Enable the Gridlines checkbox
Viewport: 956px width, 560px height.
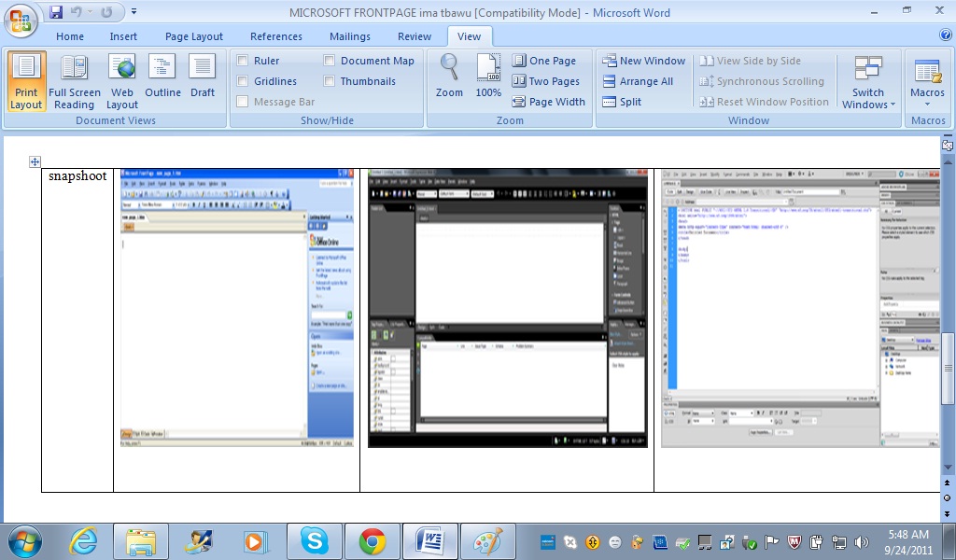243,81
